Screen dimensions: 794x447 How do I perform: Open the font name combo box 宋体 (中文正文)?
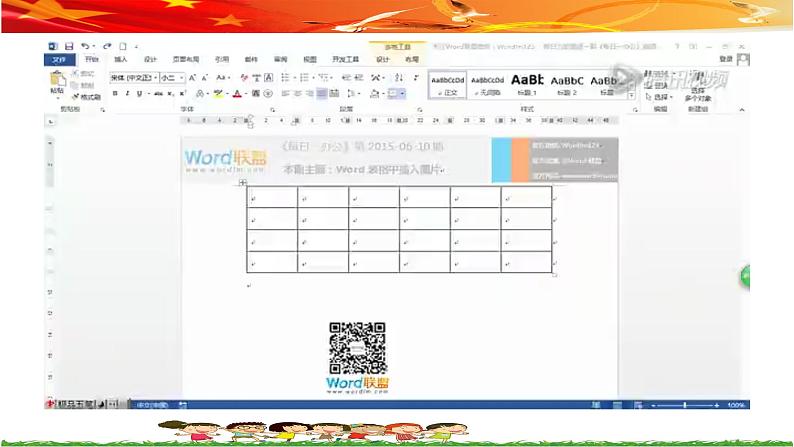click(x=134, y=77)
